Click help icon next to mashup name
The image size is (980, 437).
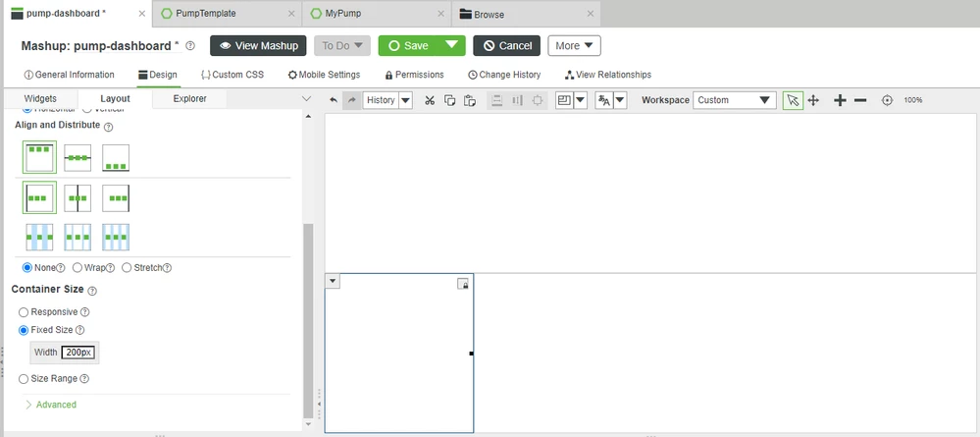click(190, 46)
